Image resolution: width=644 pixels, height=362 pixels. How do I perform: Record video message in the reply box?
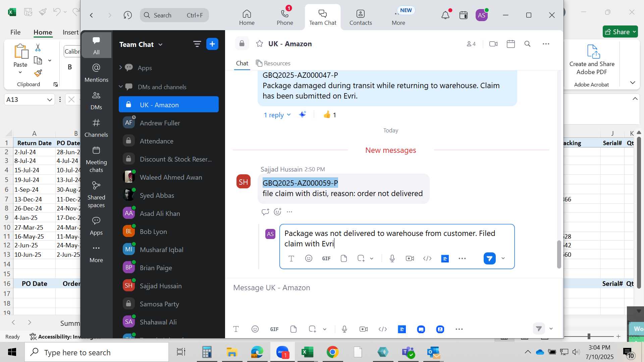pyautogui.click(x=410, y=258)
